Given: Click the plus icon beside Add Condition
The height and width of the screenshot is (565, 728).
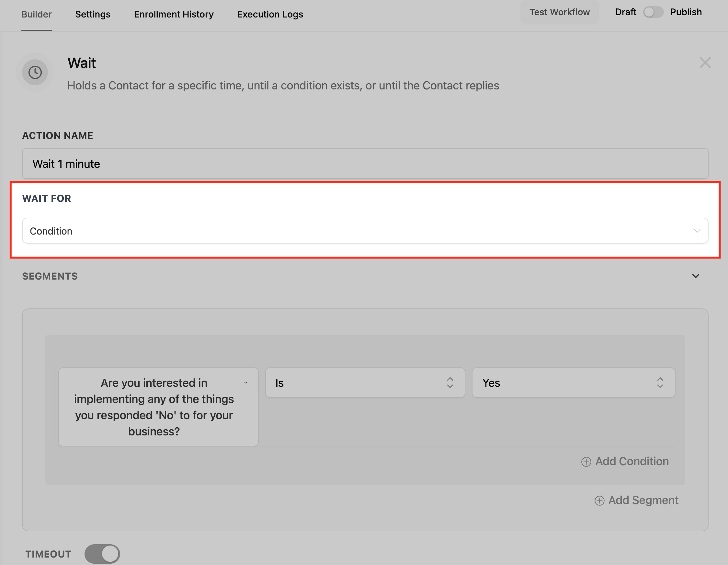Looking at the screenshot, I should pyautogui.click(x=586, y=462).
